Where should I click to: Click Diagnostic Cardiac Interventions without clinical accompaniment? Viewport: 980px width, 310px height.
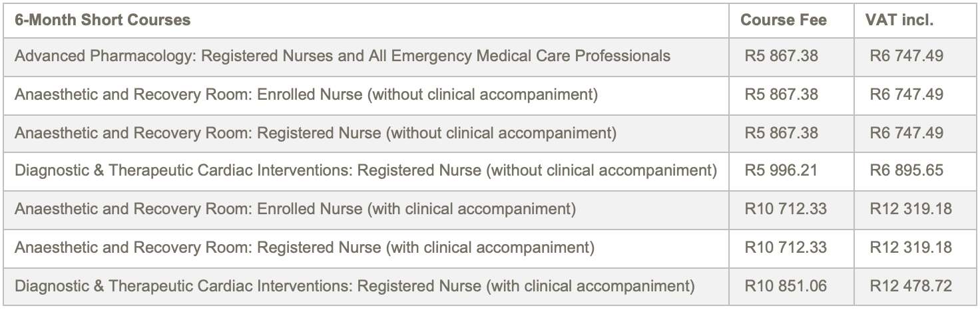point(366,171)
